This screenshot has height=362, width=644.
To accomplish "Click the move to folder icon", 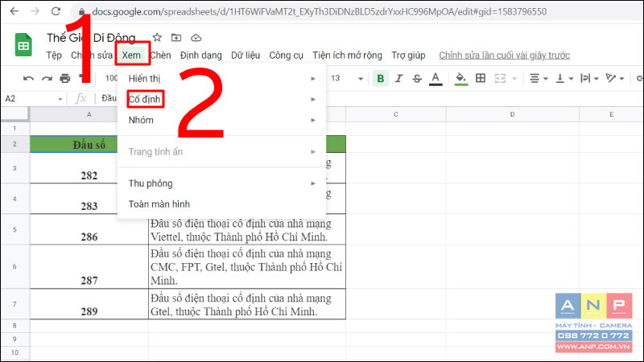I will click(176, 38).
